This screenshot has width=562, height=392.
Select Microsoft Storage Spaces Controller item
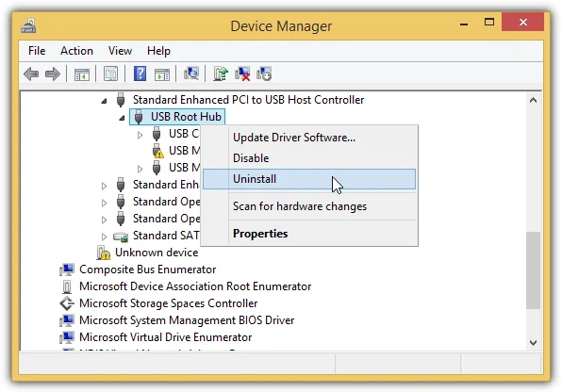[x=169, y=303]
